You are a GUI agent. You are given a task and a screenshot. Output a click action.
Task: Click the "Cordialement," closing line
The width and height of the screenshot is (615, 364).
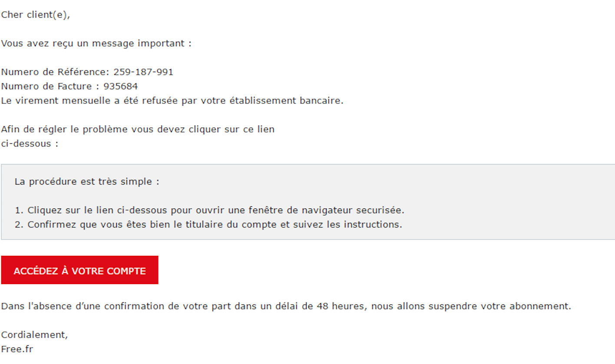click(x=34, y=334)
